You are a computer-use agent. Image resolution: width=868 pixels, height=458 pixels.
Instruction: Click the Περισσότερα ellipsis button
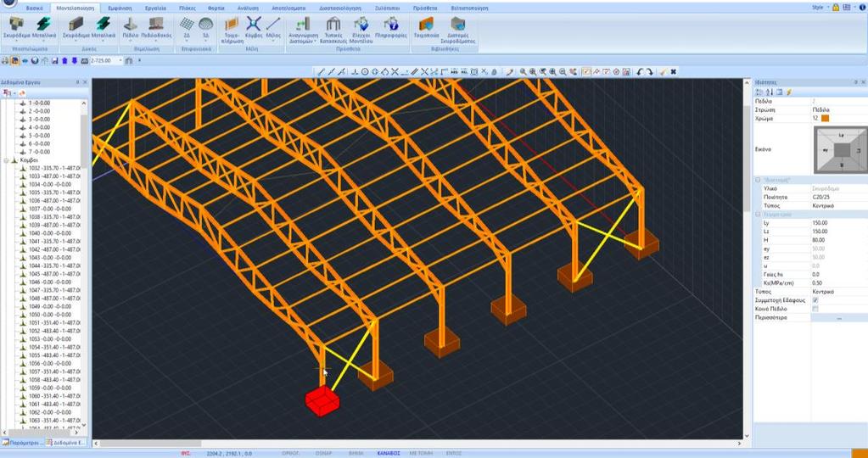839,318
